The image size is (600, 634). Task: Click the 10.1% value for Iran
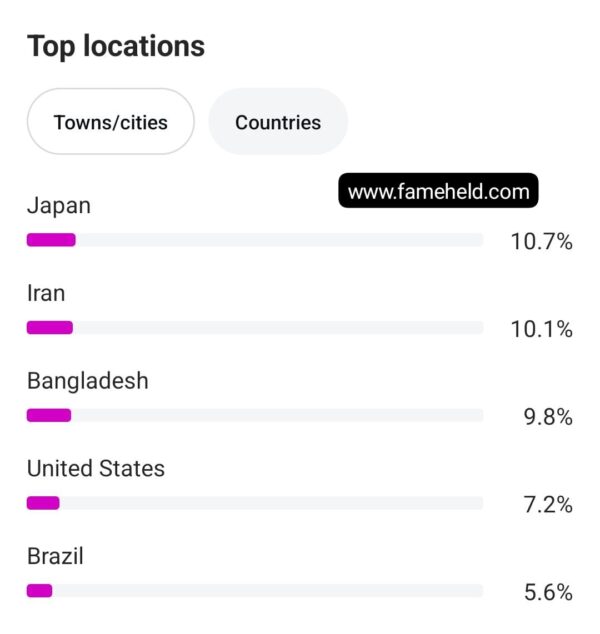coord(541,329)
